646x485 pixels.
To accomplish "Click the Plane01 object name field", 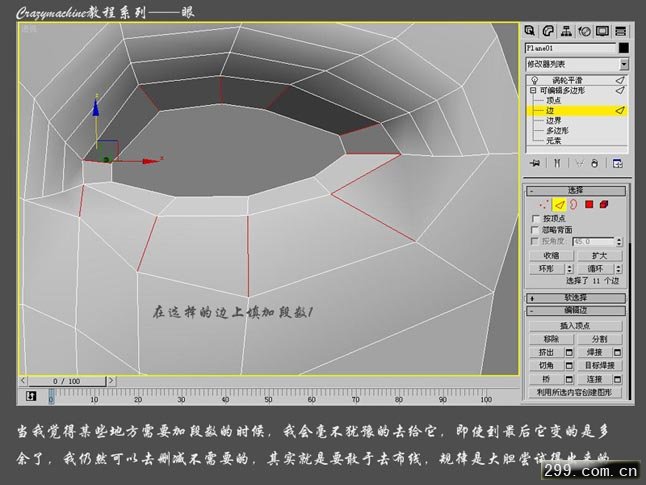I will click(571, 48).
